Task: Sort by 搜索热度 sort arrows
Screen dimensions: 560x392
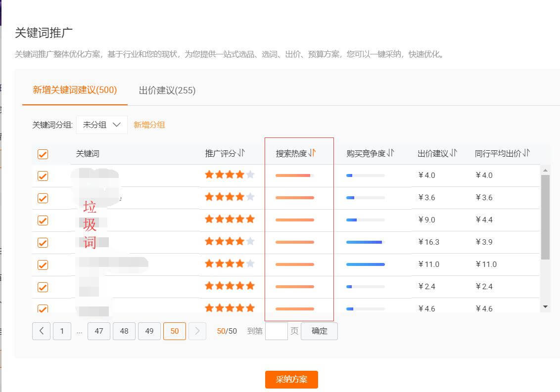Action: point(312,153)
